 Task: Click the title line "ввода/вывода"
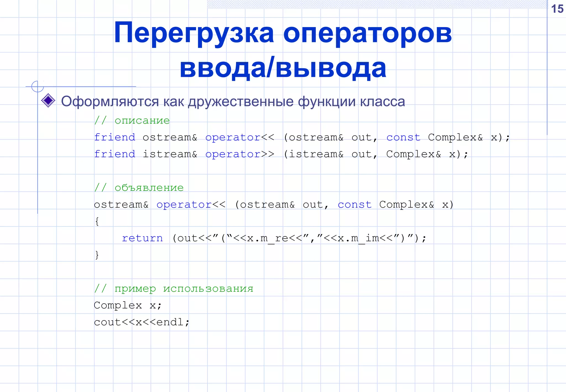point(283,68)
